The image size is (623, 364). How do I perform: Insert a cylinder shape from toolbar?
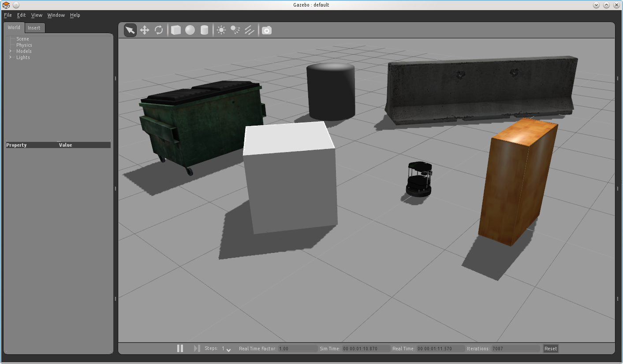(x=204, y=30)
